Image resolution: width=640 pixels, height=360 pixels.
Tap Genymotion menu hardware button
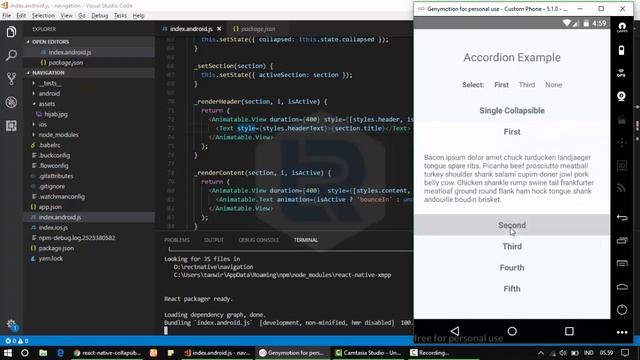tap(622, 264)
